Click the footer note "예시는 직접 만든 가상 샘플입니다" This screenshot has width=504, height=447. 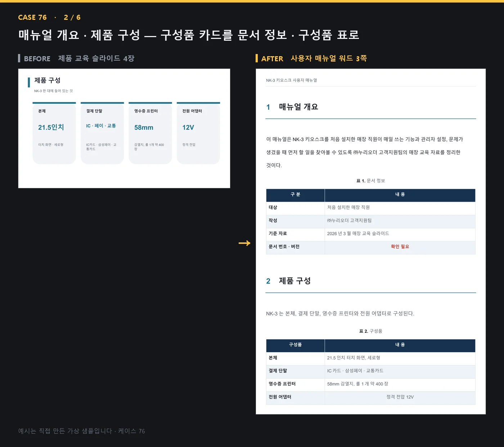pos(65,431)
